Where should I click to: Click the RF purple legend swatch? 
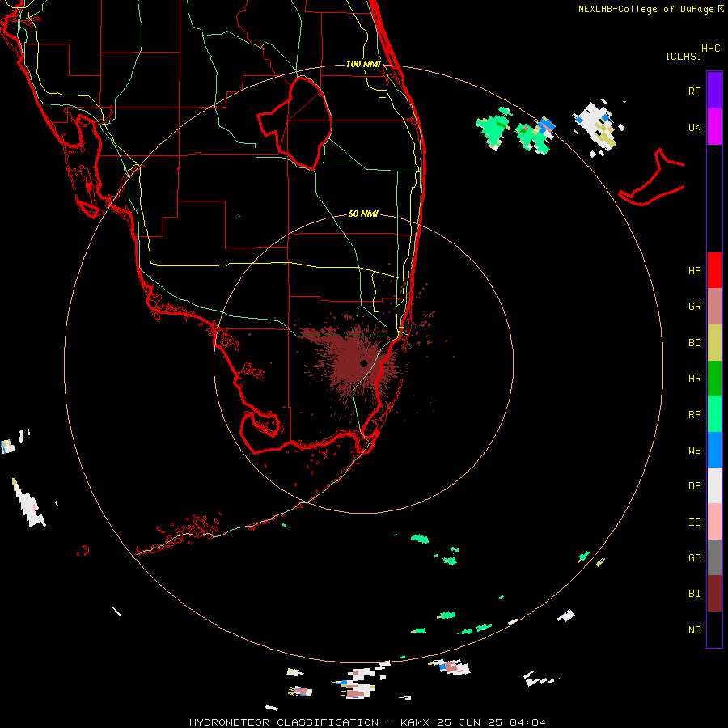(x=714, y=91)
